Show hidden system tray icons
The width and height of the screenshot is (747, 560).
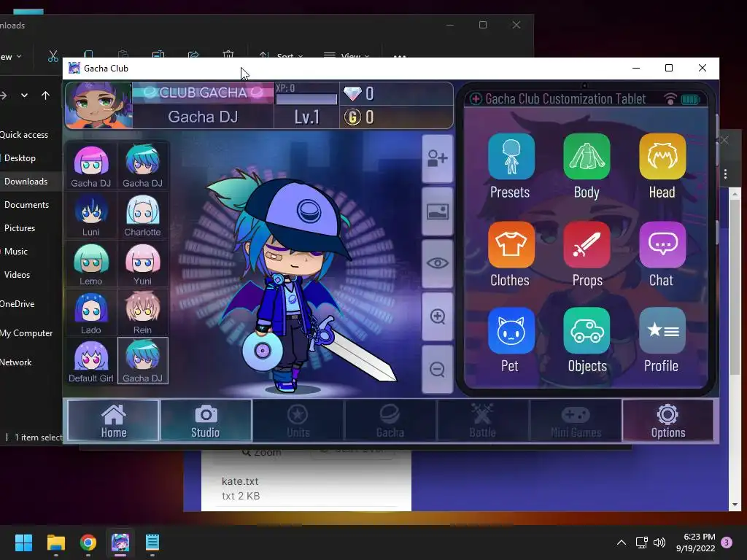(x=622, y=542)
